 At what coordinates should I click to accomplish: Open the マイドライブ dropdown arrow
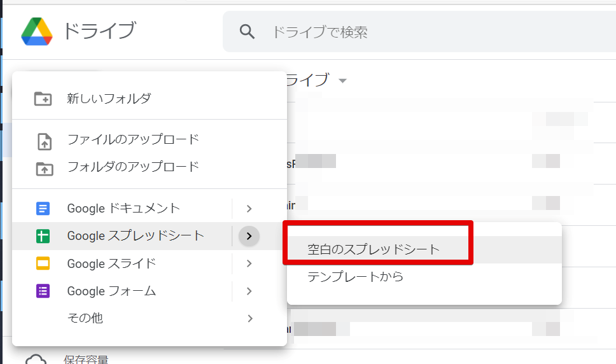tap(342, 81)
